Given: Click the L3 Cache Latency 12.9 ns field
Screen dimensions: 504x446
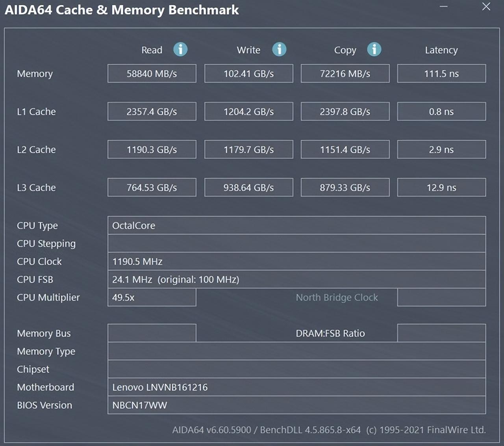Looking at the screenshot, I should pos(441,188).
